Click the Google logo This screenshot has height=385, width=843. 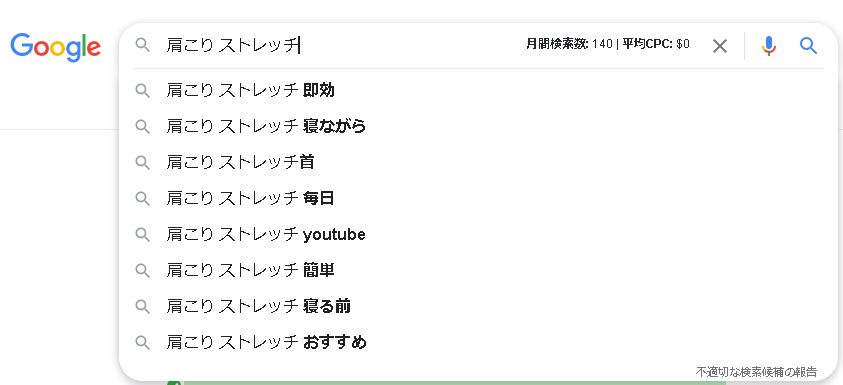pyautogui.click(x=55, y=47)
